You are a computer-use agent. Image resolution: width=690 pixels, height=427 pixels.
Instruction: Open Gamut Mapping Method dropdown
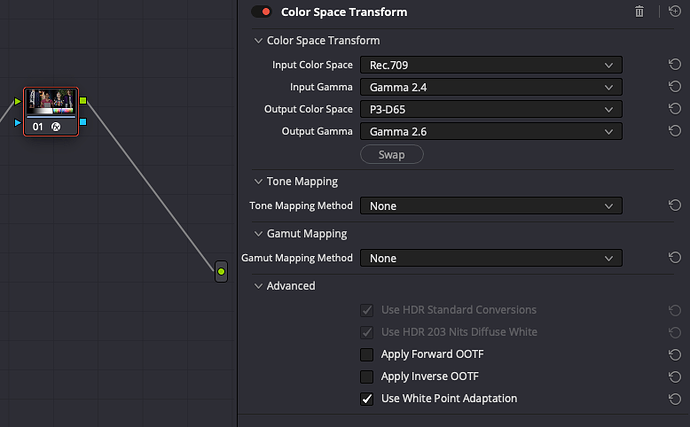[x=491, y=258]
